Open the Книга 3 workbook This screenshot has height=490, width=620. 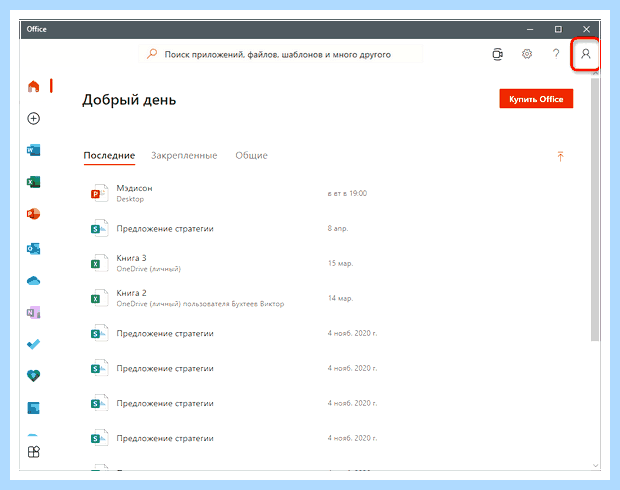[131, 258]
